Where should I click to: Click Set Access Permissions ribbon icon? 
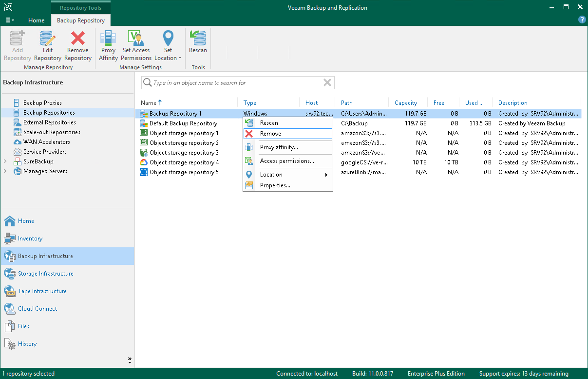coord(136,46)
